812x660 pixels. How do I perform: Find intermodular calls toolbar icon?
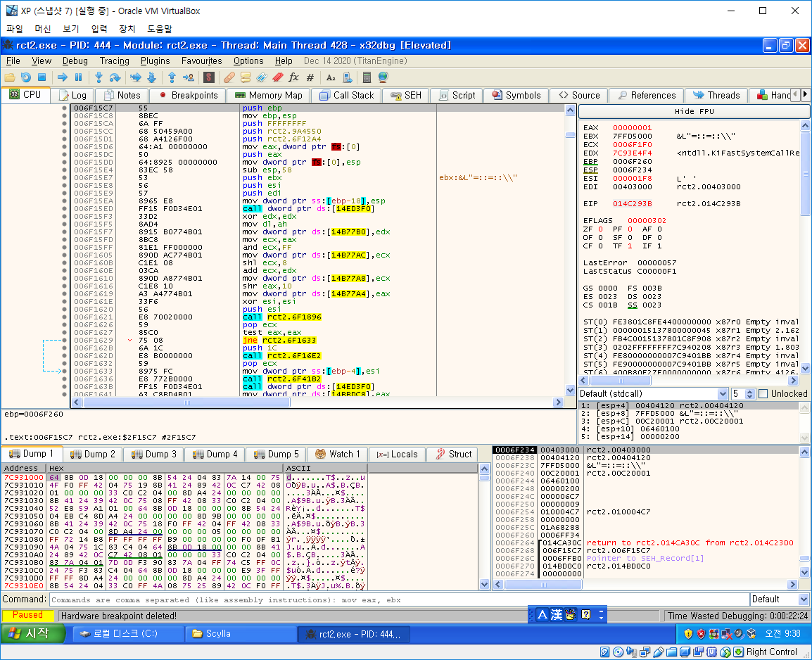tap(348, 77)
